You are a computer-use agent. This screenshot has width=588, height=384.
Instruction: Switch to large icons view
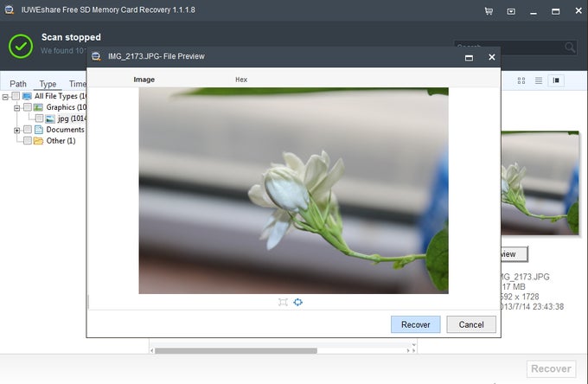click(x=521, y=80)
